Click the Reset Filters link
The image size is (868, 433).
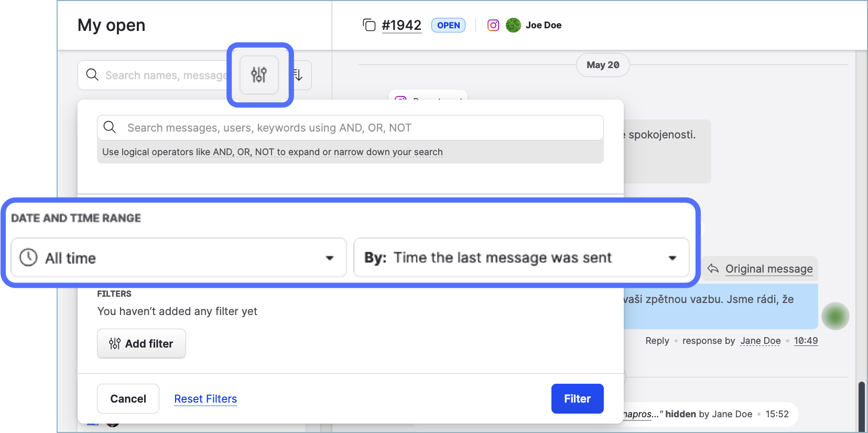(205, 399)
